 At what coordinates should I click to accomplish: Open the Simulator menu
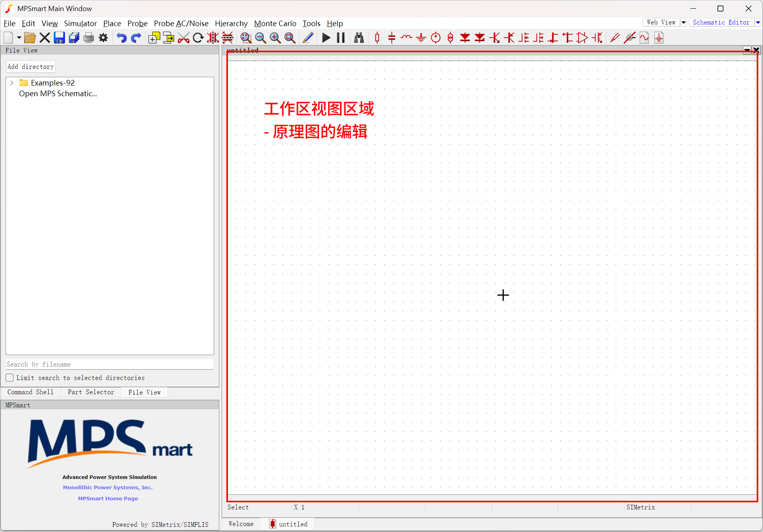80,23
